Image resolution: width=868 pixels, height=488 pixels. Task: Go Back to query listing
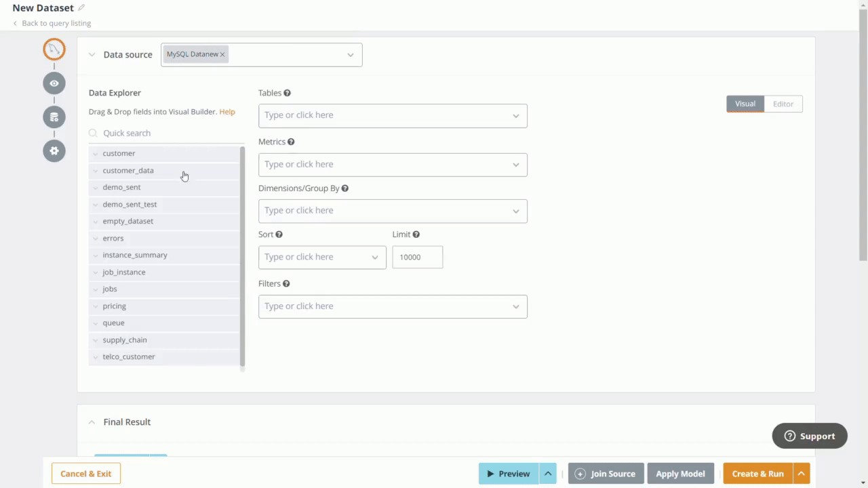tap(52, 23)
